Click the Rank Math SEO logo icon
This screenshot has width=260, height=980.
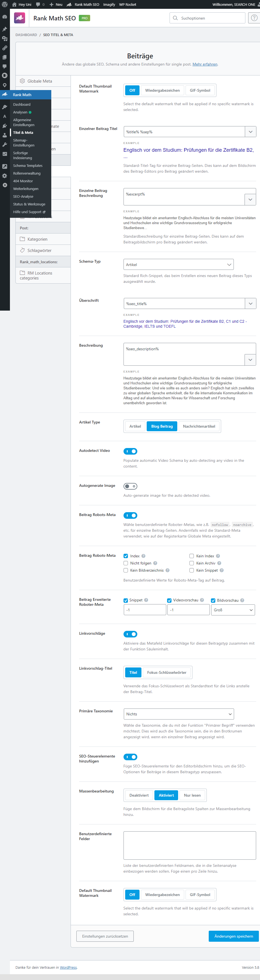19,18
